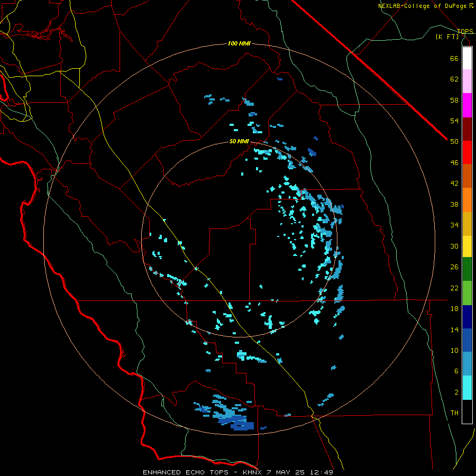Image resolution: width=476 pixels, height=476 pixels.
Task: Click the dark orange legend color block
Action: click(467, 176)
